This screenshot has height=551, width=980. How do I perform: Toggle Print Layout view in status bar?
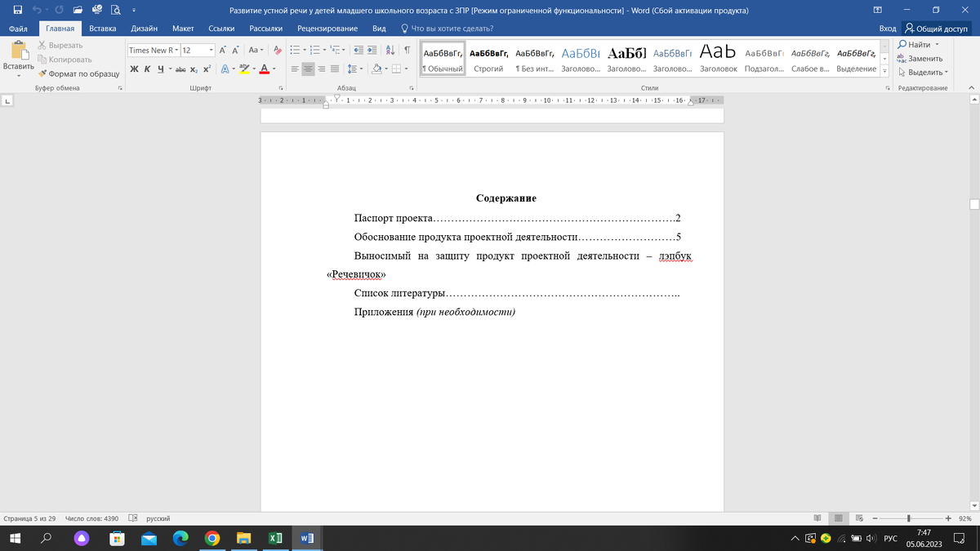click(839, 518)
